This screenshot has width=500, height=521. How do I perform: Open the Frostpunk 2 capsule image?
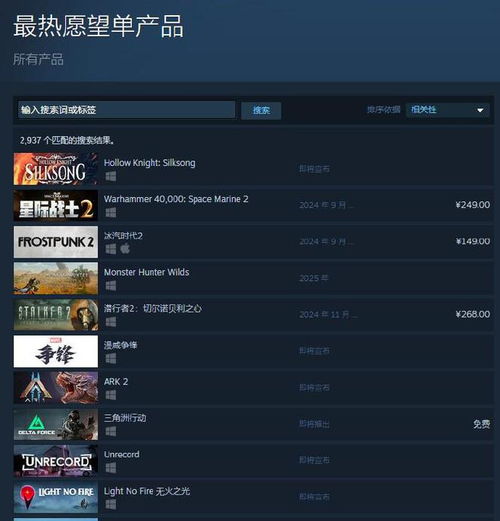(x=56, y=242)
